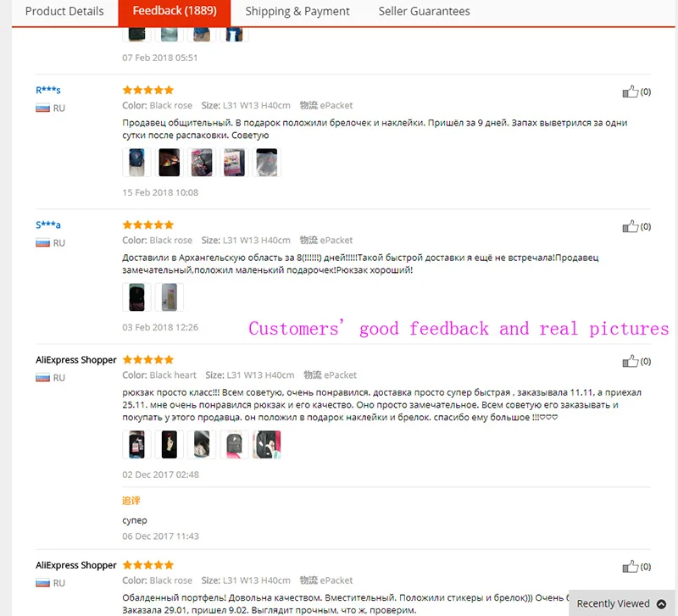Open first photo in R***s review
678x616 pixels.
pyautogui.click(x=136, y=163)
